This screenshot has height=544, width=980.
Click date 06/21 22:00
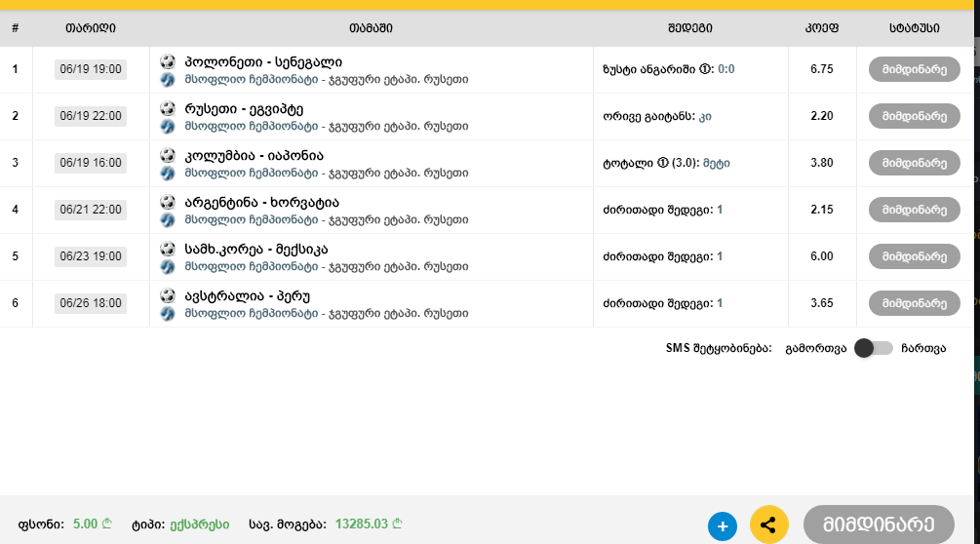pyautogui.click(x=91, y=210)
